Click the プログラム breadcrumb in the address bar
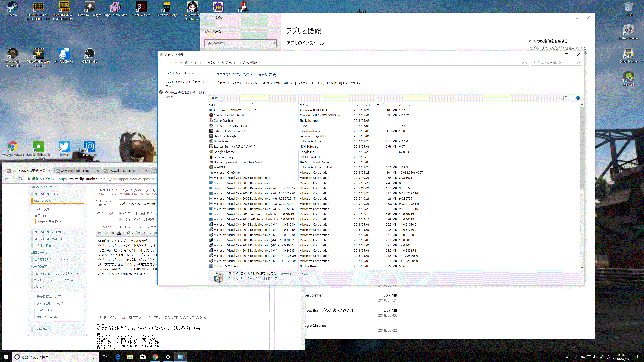The height and width of the screenshot is (362, 644). click(x=226, y=63)
